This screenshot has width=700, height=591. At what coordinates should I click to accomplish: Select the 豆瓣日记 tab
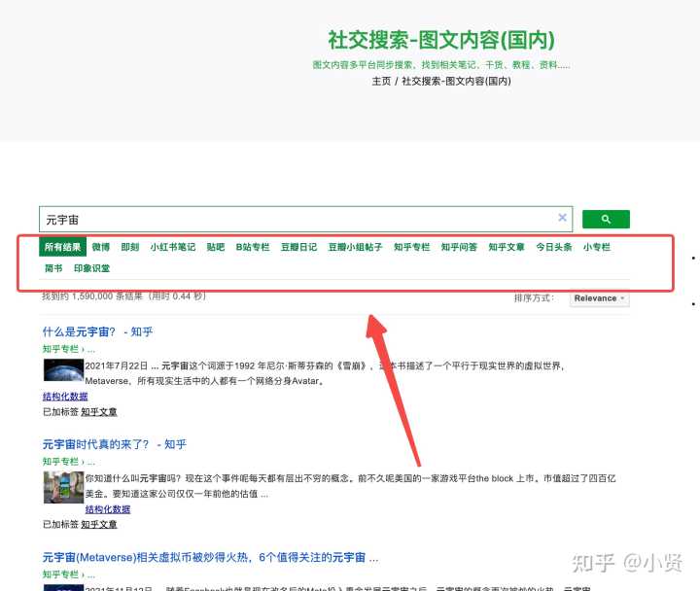point(298,247)
